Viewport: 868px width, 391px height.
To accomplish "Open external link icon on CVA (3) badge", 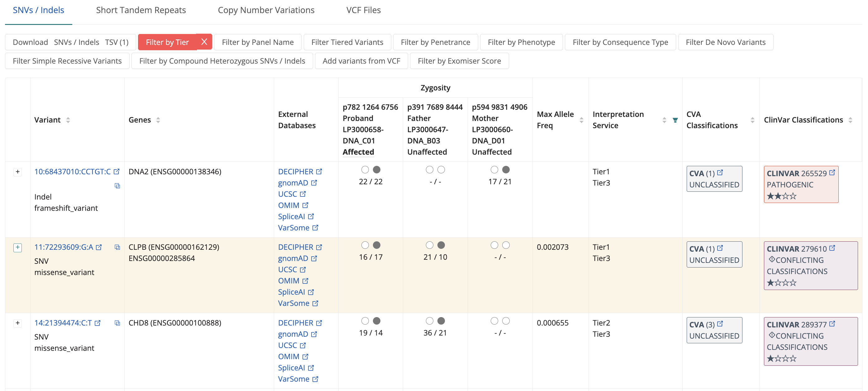I will pos(720,324).
